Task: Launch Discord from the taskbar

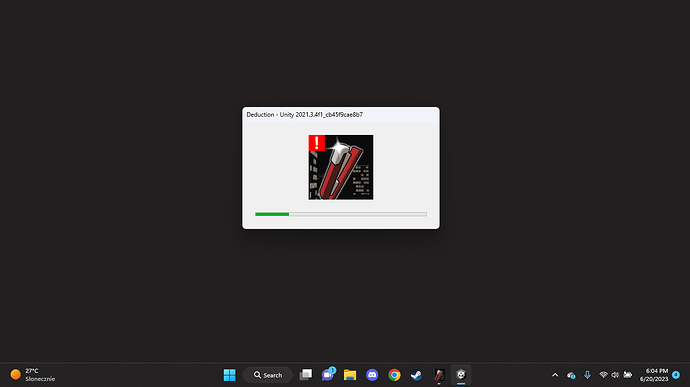Action: pos(372,375)
